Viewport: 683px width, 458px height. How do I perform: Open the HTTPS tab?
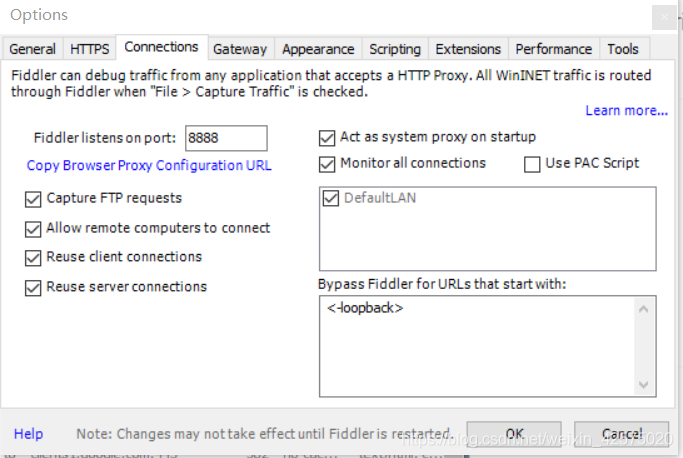coord(90,49)
